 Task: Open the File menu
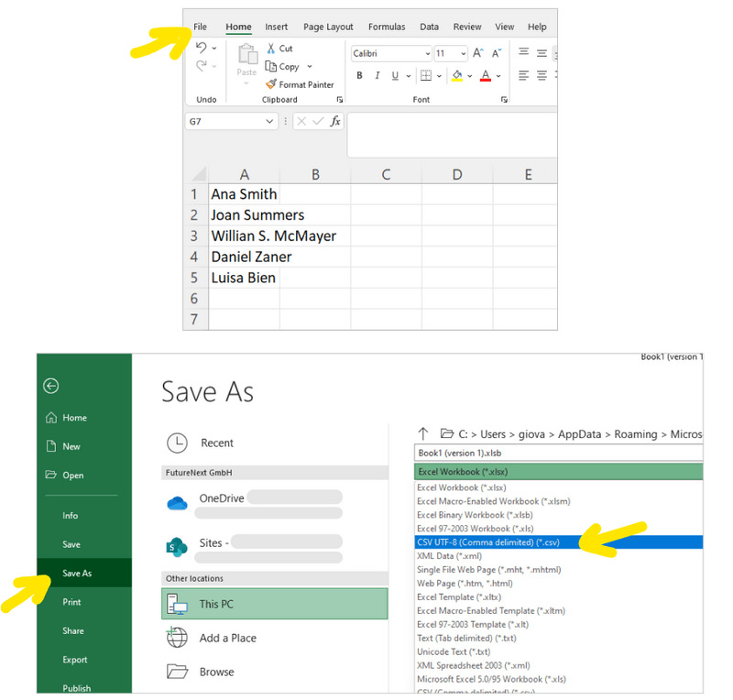200,27
